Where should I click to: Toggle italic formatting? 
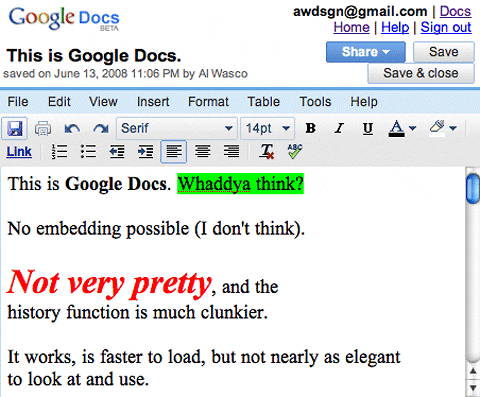tap(339, 128)
